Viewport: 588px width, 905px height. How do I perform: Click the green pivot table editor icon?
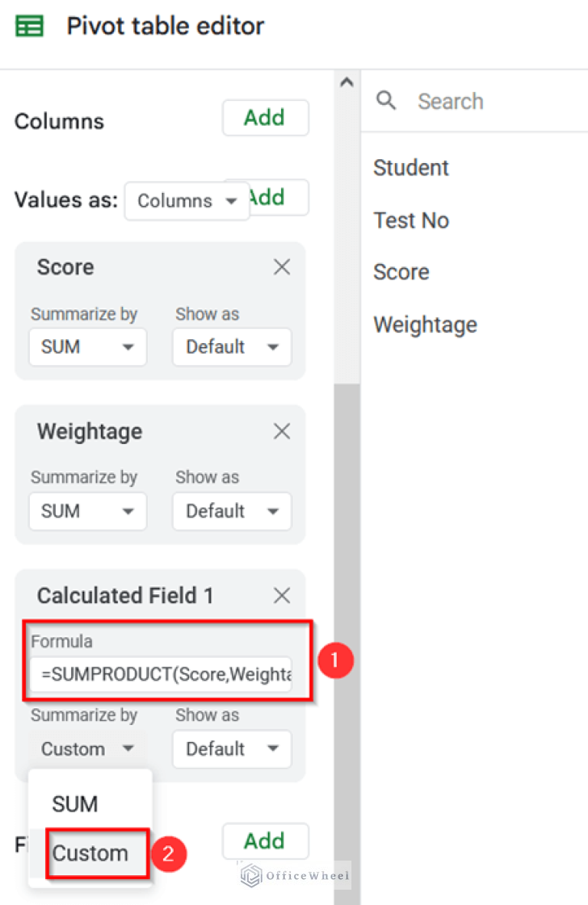coord(29,25)
